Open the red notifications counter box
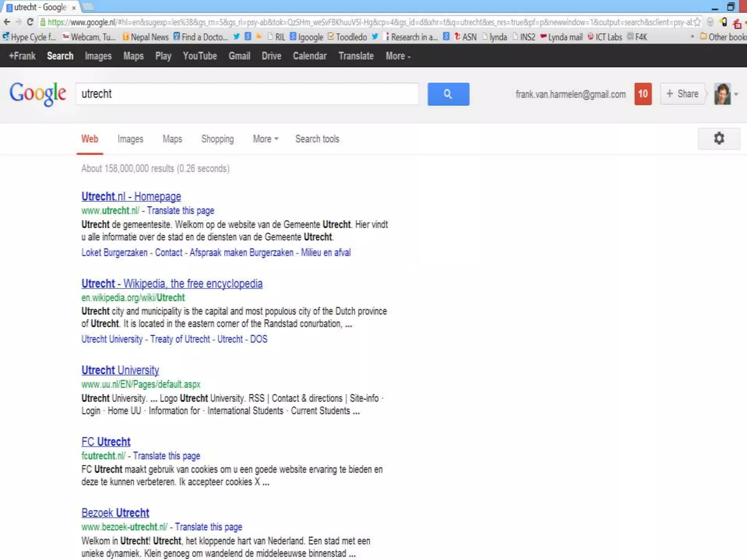The height and width of the screenshot is (560, 747). click(643, 94)
